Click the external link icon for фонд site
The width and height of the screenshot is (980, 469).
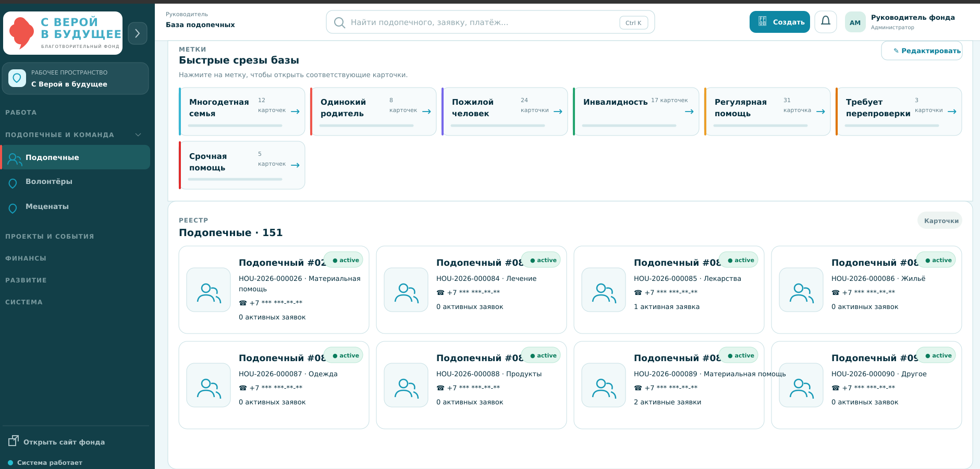click(14, 441)
